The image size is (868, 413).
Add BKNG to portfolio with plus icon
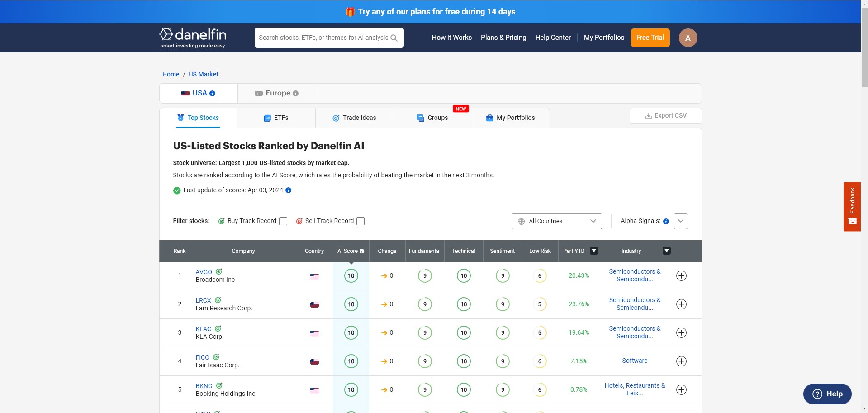coord(681,390)
